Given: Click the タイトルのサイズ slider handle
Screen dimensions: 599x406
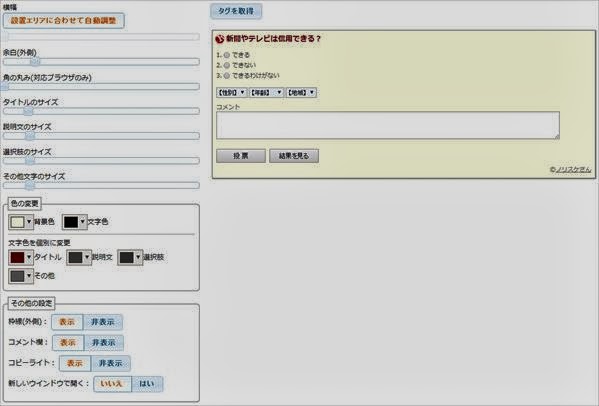Looking at the screenshot, I should coord(28,111).
